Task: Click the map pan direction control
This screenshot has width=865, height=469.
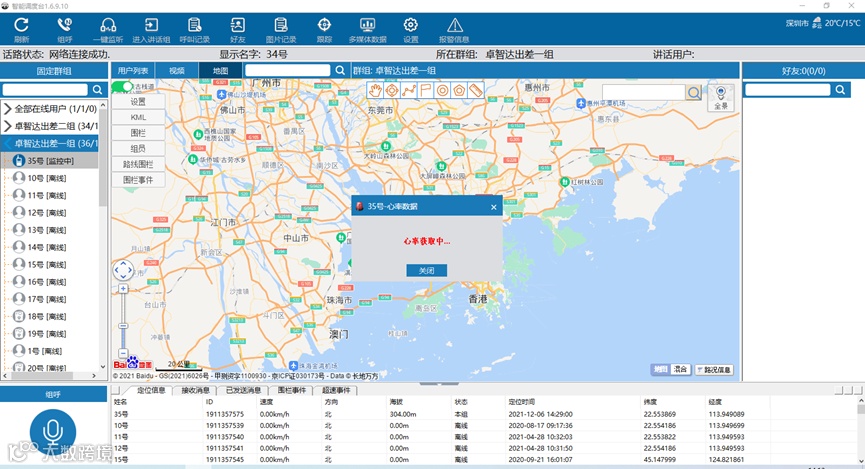Action: pos(123,270)
